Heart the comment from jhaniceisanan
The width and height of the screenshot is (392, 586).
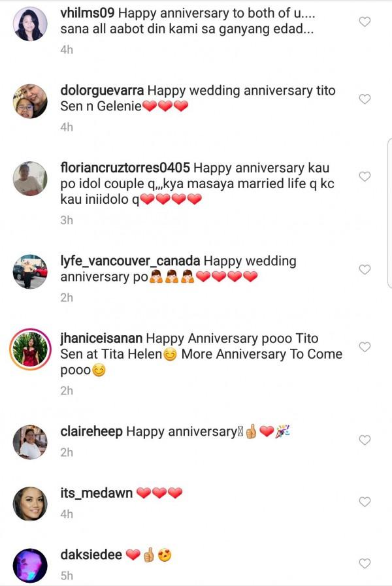tap(365, 346)
